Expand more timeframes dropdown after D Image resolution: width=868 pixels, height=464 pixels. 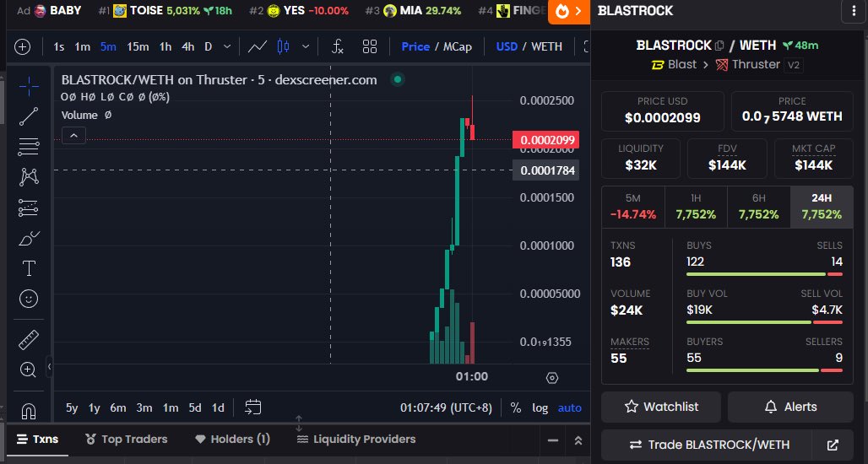click(227, 47)
